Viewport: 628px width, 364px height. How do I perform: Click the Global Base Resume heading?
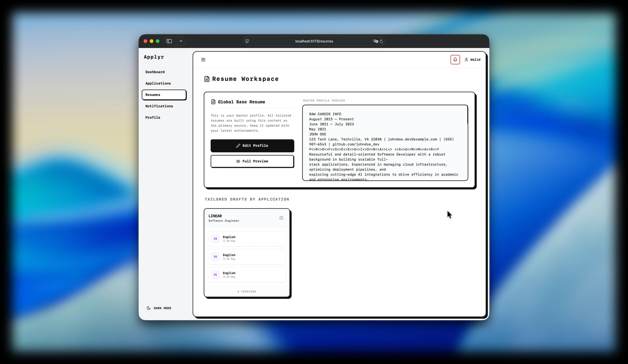click(x=241, y=102)
